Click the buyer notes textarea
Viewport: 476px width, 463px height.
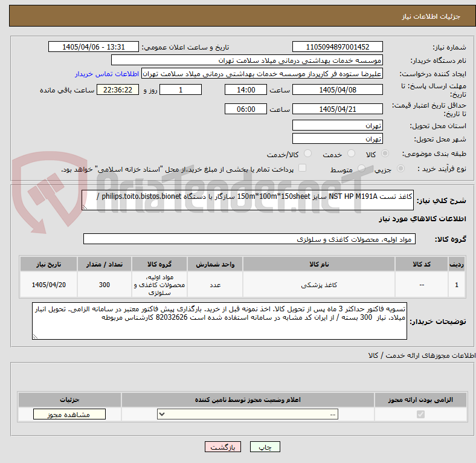(219, 321)
